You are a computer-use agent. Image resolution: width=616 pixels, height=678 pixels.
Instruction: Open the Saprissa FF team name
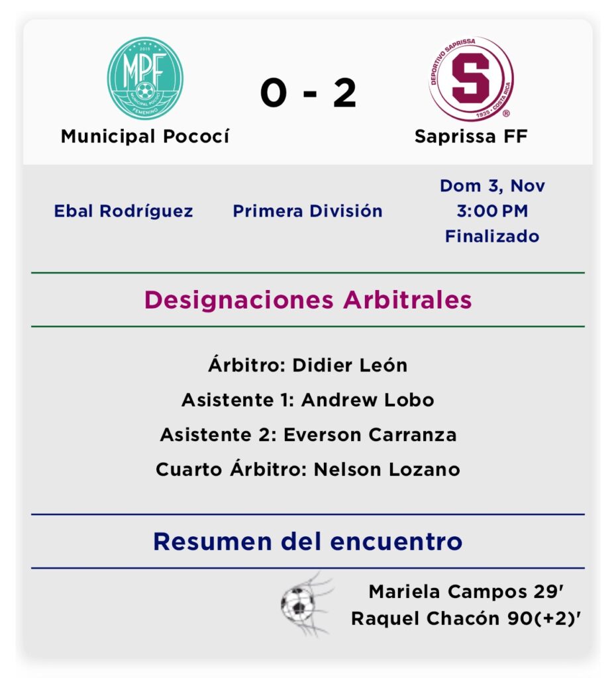pos(471,136)
